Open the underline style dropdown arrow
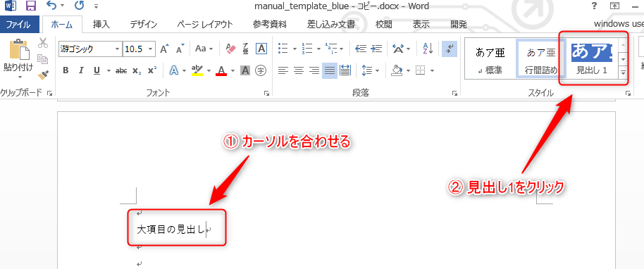644x269 pixels. click(109, 70)
